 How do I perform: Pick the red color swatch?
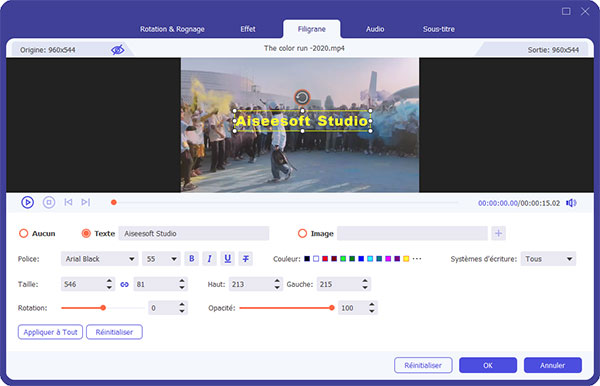(325, 259)
